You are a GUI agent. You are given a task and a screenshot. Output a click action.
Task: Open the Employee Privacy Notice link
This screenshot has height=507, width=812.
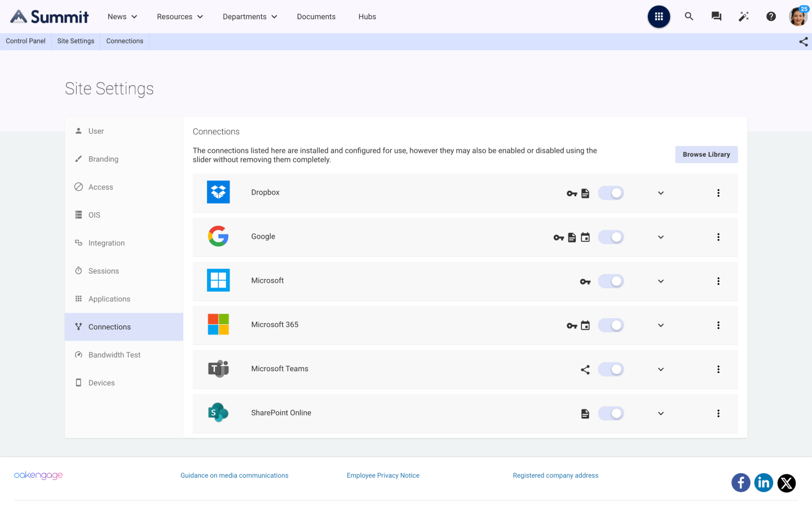tap(383, 475)
